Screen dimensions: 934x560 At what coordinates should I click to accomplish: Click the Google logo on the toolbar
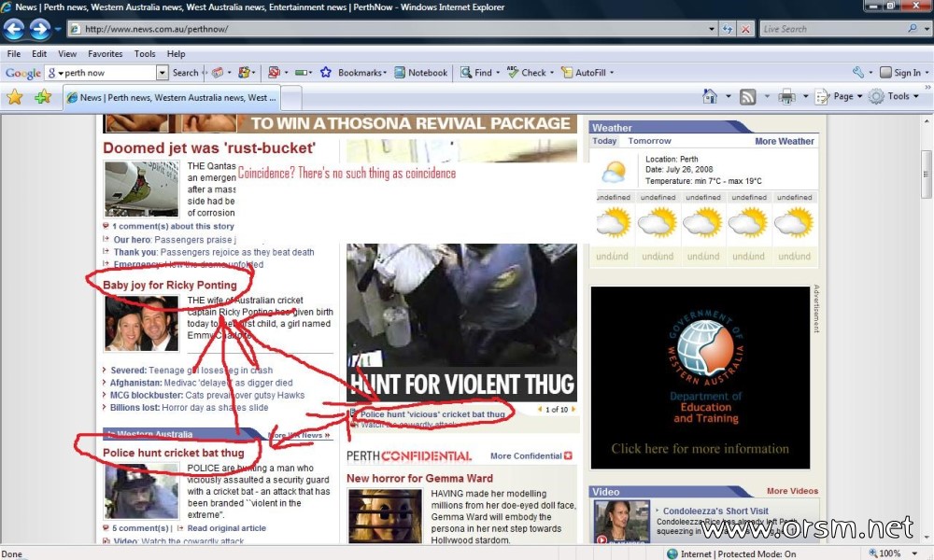point(22,73)
